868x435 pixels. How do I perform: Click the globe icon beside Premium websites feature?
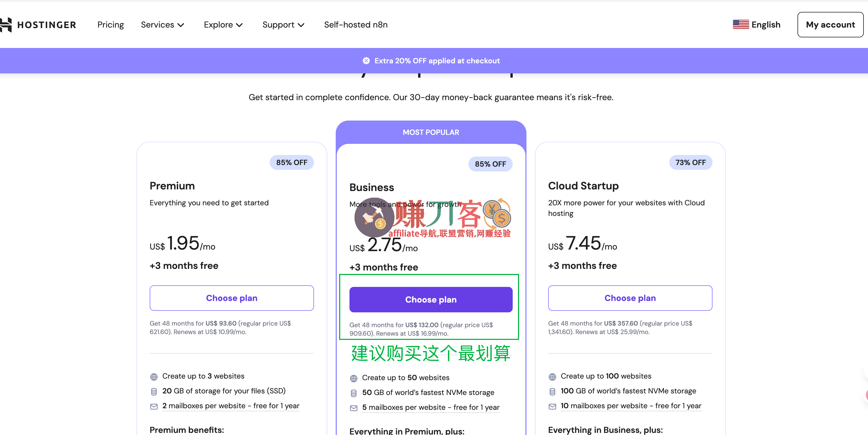pos(154,376)
